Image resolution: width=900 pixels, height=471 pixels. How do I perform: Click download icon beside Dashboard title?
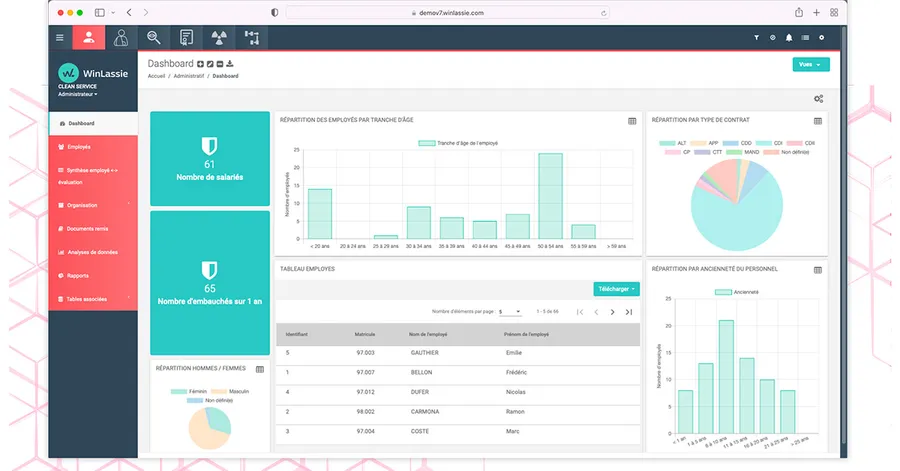click(x=230, y=64)
